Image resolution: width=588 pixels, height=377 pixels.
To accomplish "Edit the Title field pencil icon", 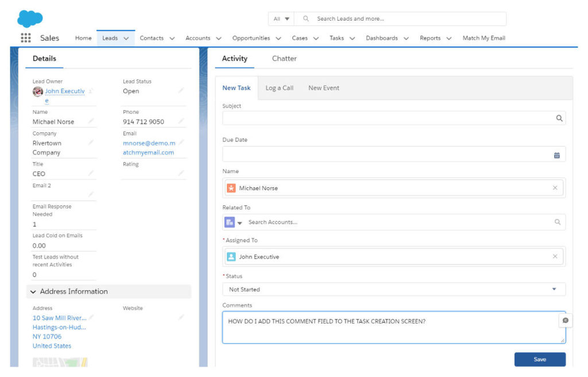I will click(91, 173).
